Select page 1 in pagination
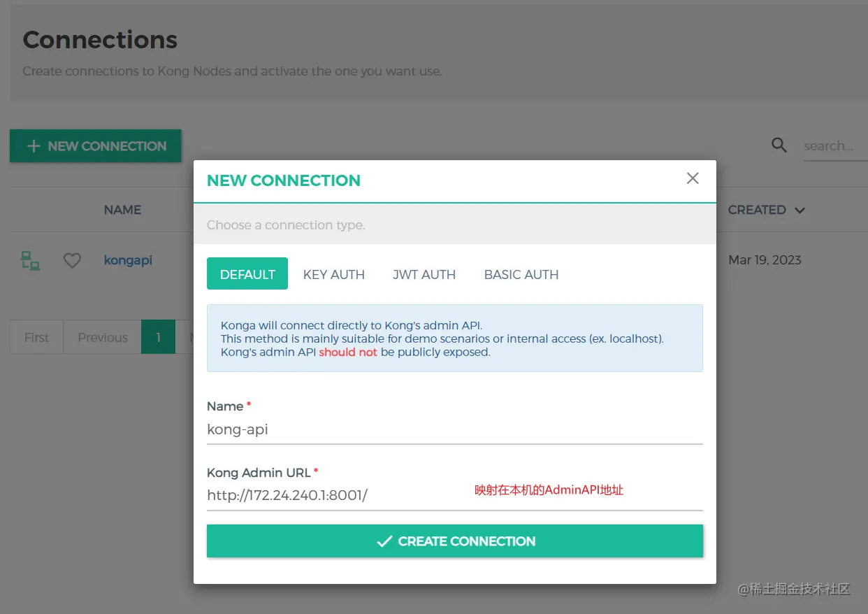The height and width of the screenshot is (614, 868). 159,337
